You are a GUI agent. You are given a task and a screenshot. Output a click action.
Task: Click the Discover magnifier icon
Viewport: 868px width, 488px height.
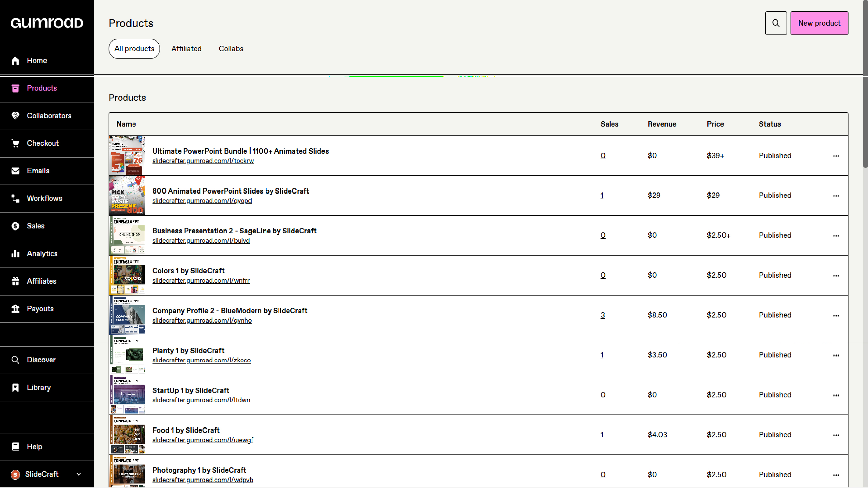(15, 360)
